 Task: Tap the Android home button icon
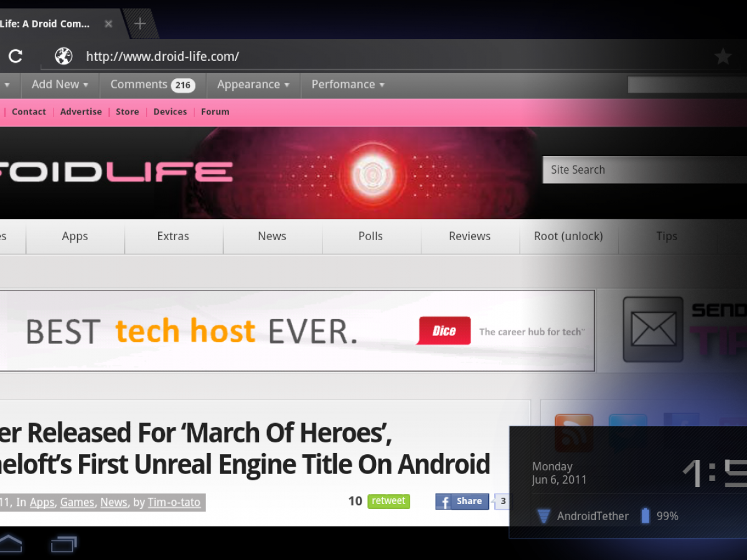[10, 543]
